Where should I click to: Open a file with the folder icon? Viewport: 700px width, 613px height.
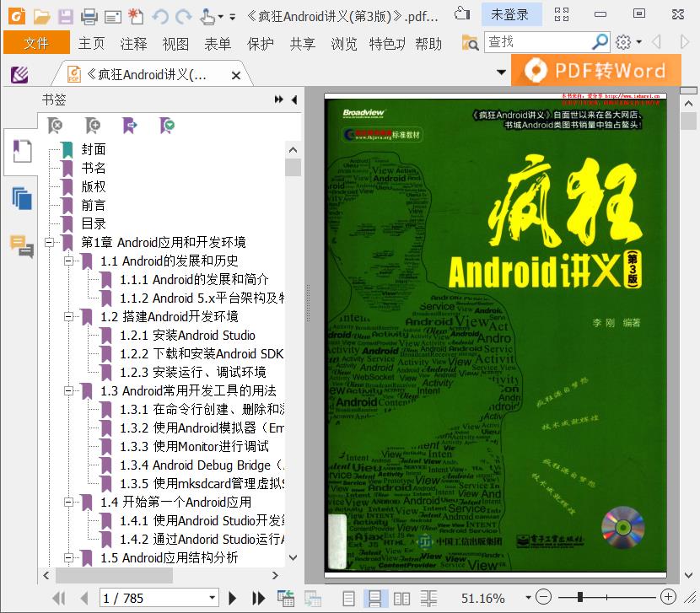41,17
